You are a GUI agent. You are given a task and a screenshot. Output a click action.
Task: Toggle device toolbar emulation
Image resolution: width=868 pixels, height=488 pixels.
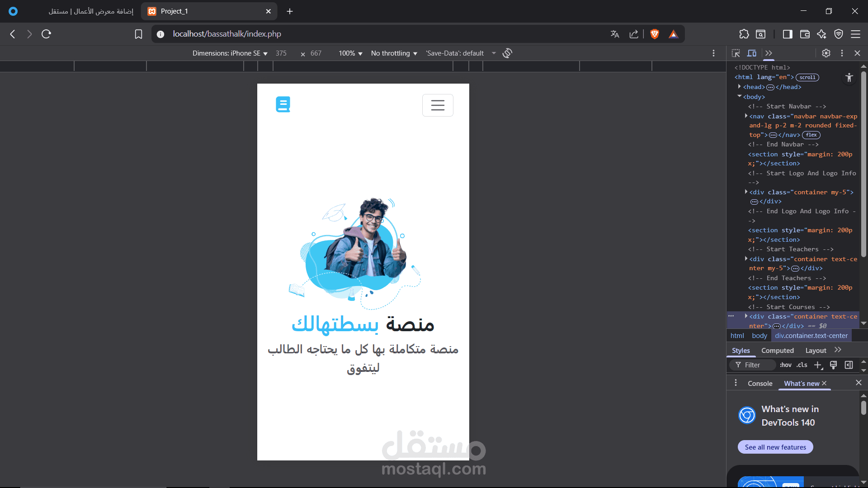point(752,53)
